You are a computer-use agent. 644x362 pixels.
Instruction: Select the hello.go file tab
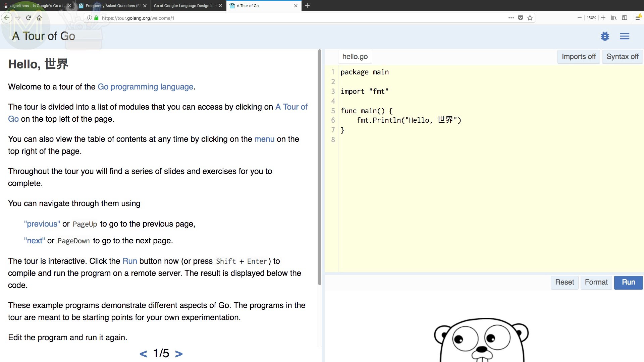[355, 57]
